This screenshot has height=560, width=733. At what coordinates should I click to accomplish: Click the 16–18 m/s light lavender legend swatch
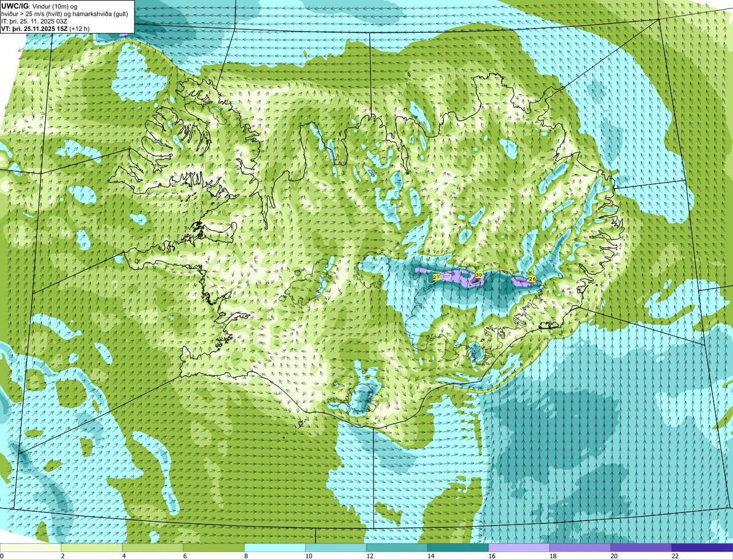(519, 547)
